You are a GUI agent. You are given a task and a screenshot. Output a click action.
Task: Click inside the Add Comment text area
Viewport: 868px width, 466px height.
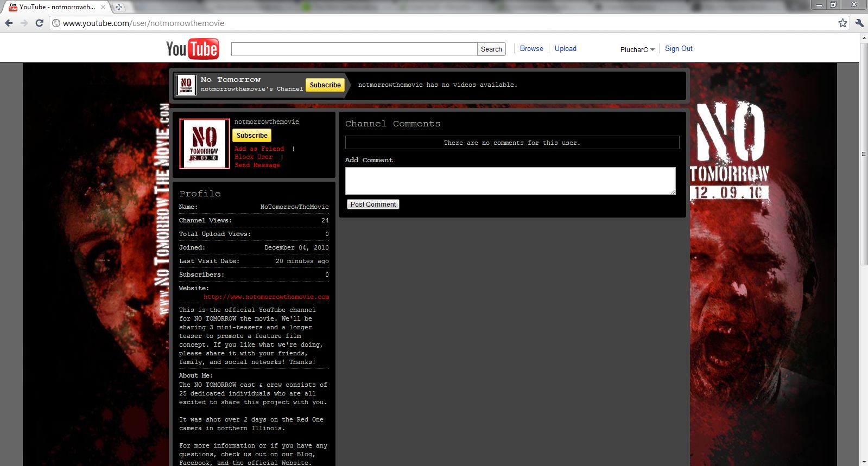tap(510, 181)
